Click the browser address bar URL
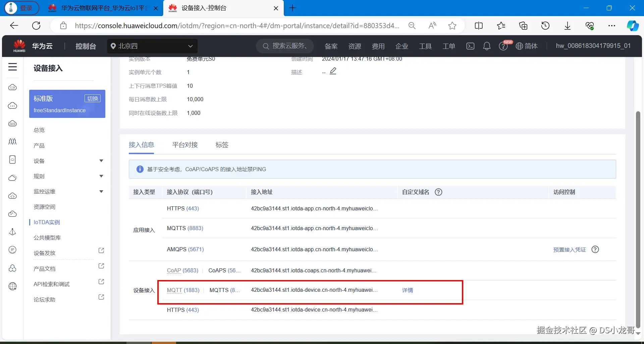 pyautogui.click(x=237, y=25)
